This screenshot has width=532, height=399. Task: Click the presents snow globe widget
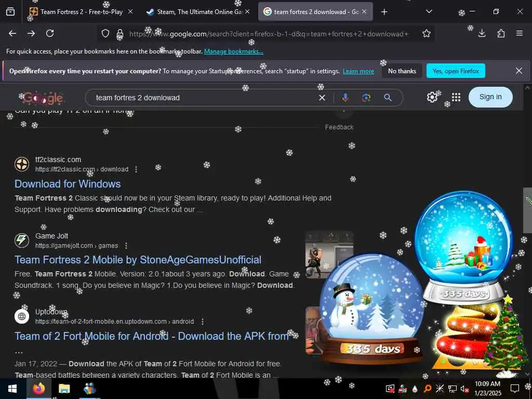(x=464, y=248)
